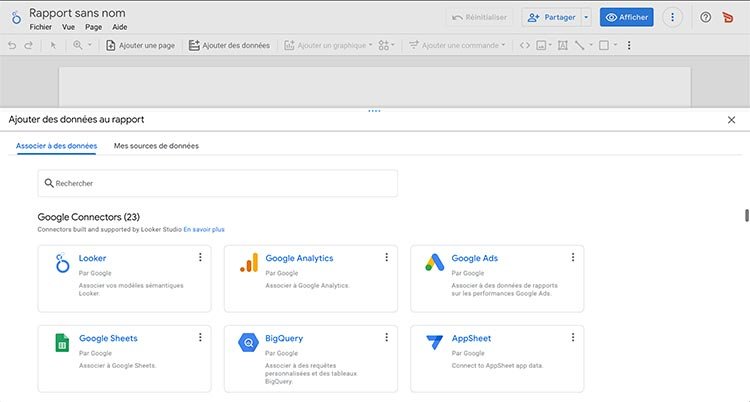Switch to Associer à des données tab
The width and height of the screenshot is (750, 402).
[56, 146]
